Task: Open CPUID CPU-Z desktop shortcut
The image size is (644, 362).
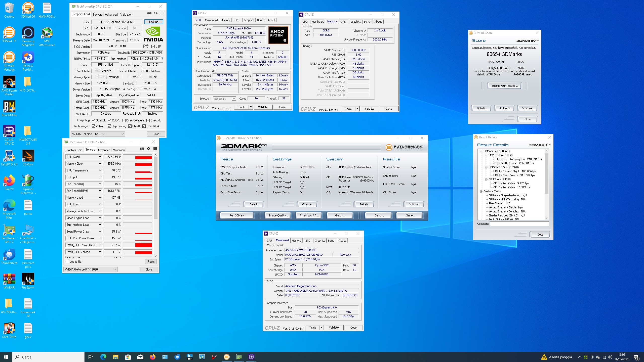Action: point(9,135)
